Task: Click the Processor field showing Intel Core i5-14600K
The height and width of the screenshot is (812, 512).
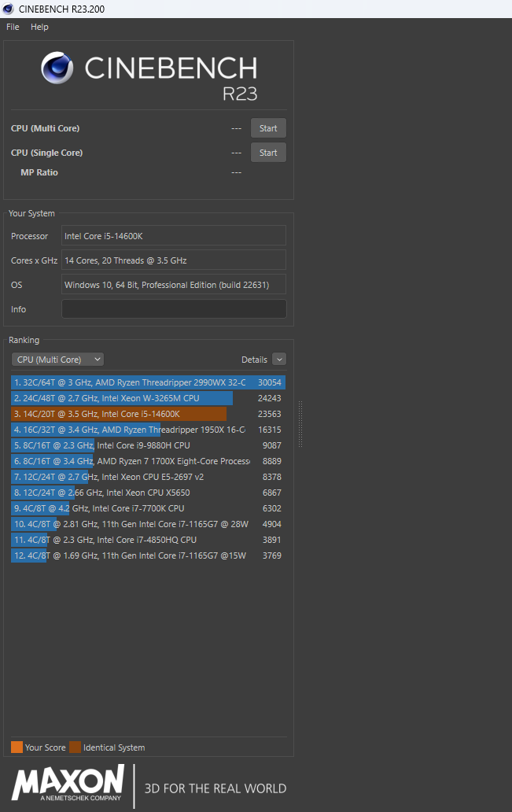Action: point(174,236)
